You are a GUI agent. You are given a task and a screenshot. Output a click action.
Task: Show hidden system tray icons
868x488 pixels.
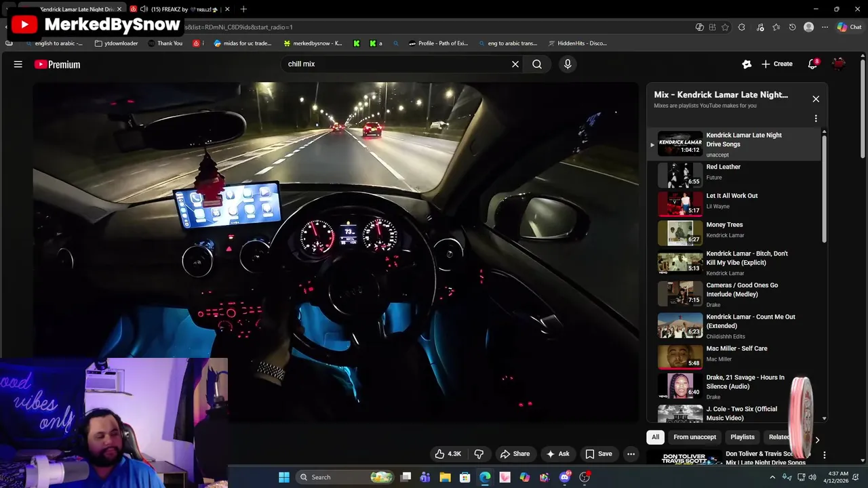coord(772,477)
